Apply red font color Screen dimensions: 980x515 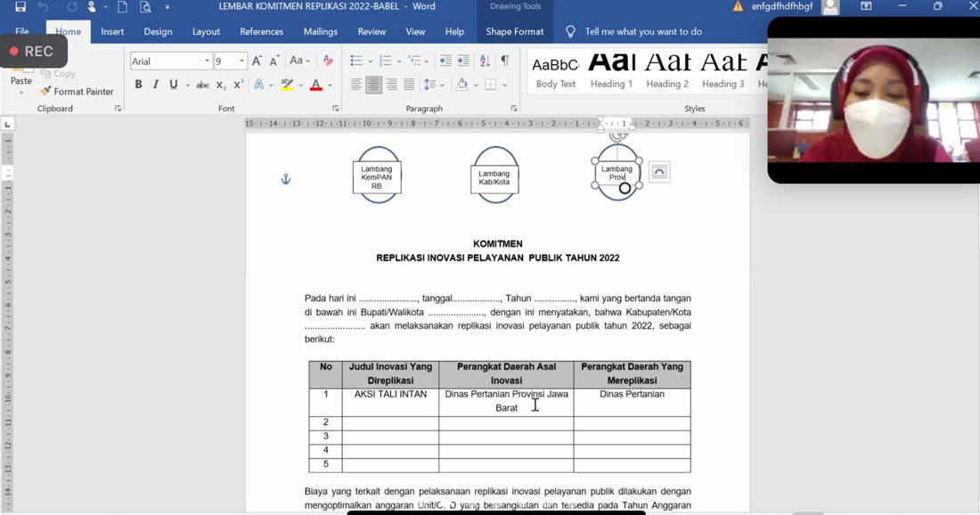(316, 85)
